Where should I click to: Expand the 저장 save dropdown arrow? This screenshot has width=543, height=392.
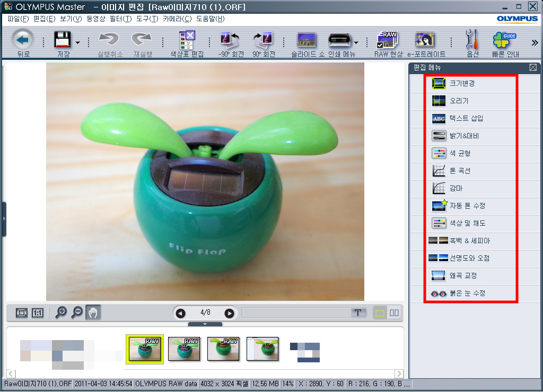coord(78,42)
